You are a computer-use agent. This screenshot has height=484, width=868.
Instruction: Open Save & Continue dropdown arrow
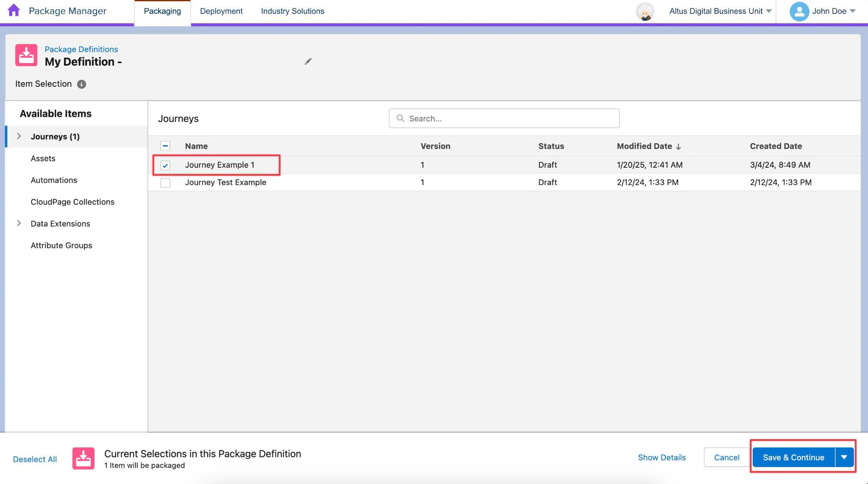click(x=844, y=457)
